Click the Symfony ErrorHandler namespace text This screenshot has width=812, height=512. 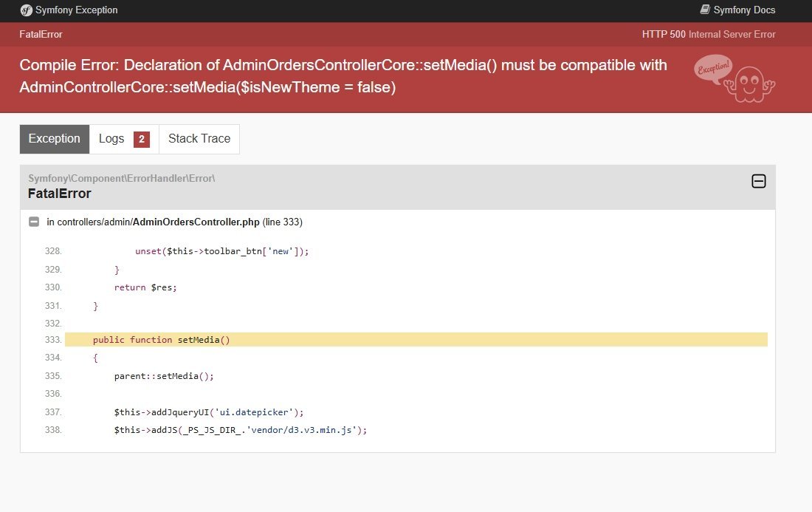121,178
